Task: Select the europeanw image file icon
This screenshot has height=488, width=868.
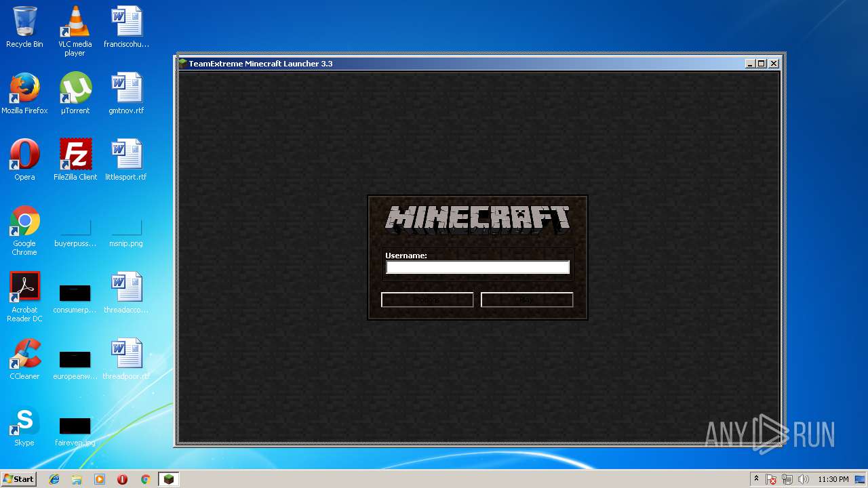Action: click(75, 363)
